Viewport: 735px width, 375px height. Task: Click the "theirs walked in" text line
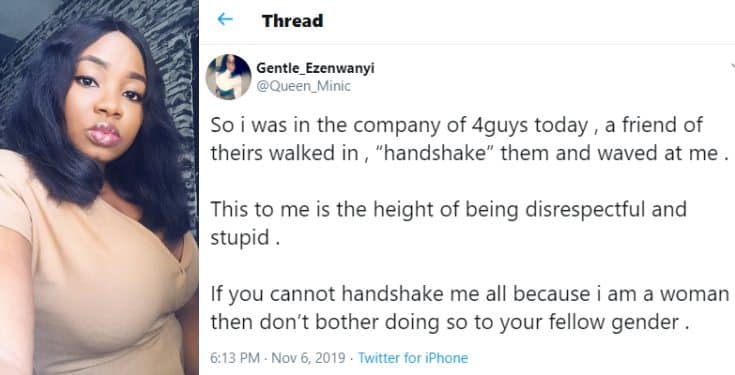pos(469,153)
